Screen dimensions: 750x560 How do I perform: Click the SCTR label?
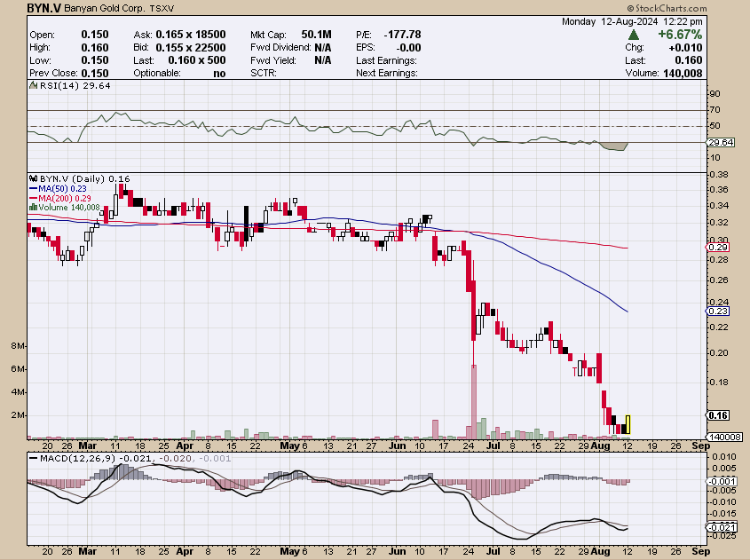(x=263, y=73)
